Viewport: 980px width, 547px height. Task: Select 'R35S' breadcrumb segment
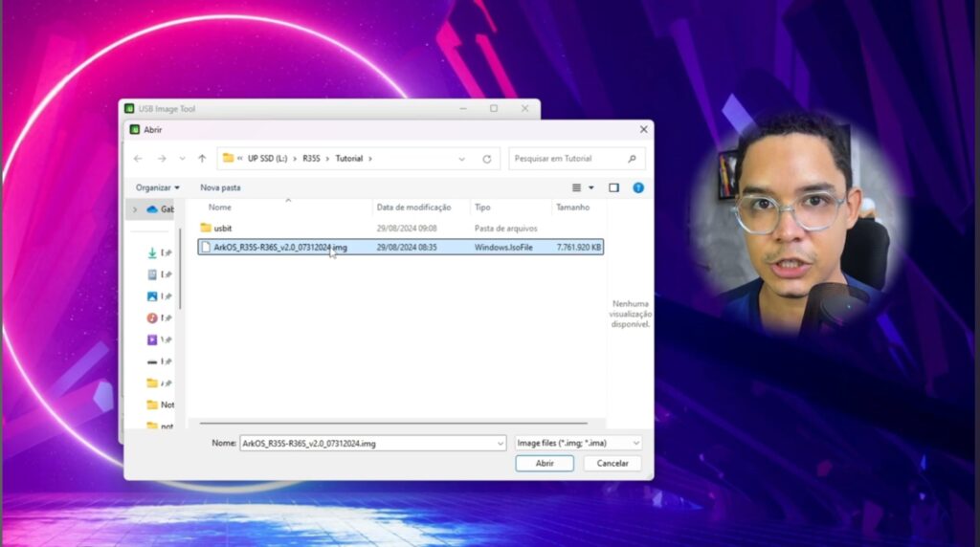coord(311,159)
